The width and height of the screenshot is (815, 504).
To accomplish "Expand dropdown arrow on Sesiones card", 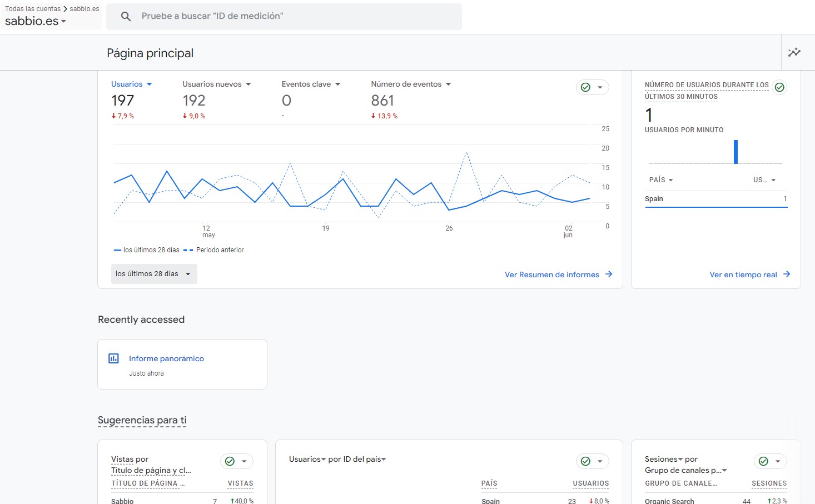I will pos(778,461).
